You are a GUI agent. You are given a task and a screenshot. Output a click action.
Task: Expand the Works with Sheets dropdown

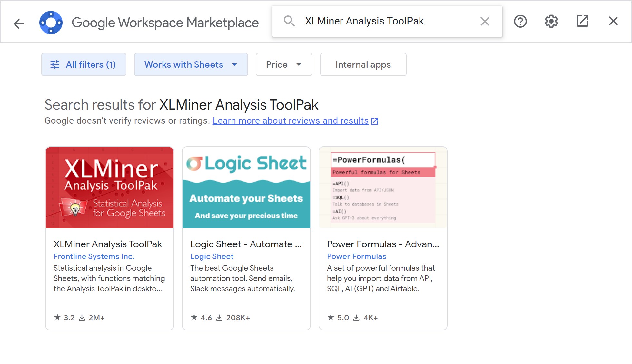pyautogui.click(x=191, y=64)
